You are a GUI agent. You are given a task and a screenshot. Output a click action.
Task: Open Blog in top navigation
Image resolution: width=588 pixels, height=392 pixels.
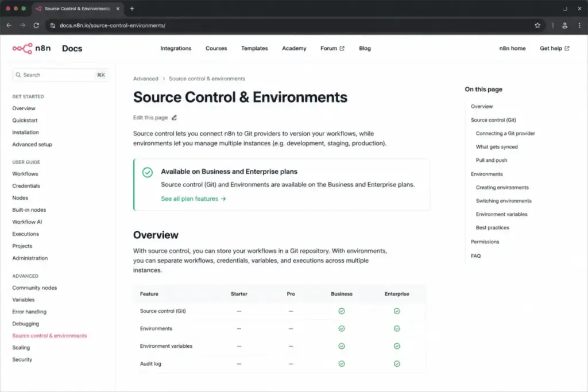point(365,48)
